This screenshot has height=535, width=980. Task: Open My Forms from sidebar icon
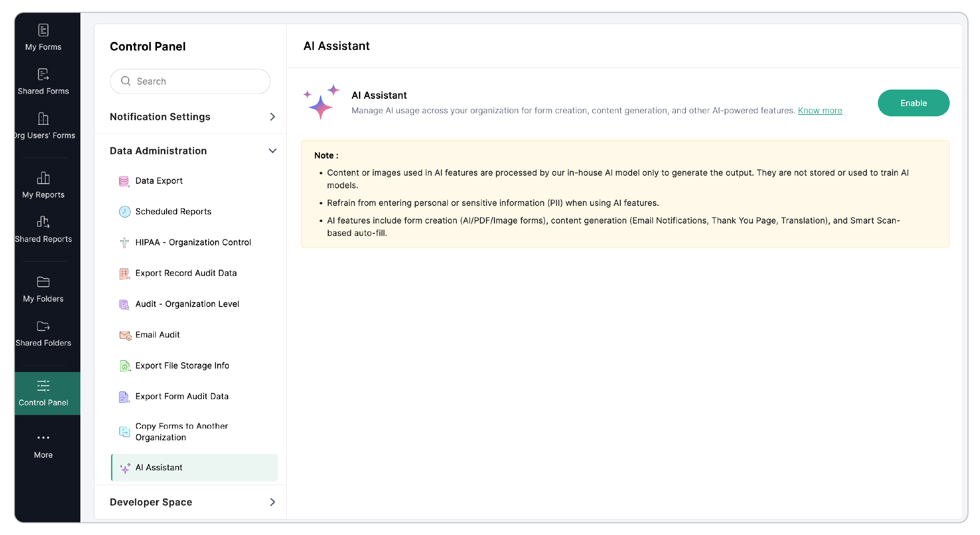point(43,30)
